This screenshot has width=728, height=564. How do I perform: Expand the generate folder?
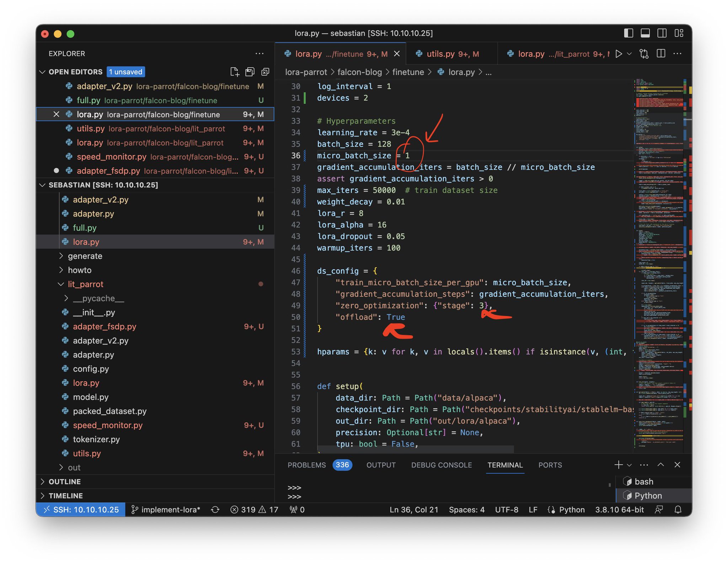click(x=85, y=256)
